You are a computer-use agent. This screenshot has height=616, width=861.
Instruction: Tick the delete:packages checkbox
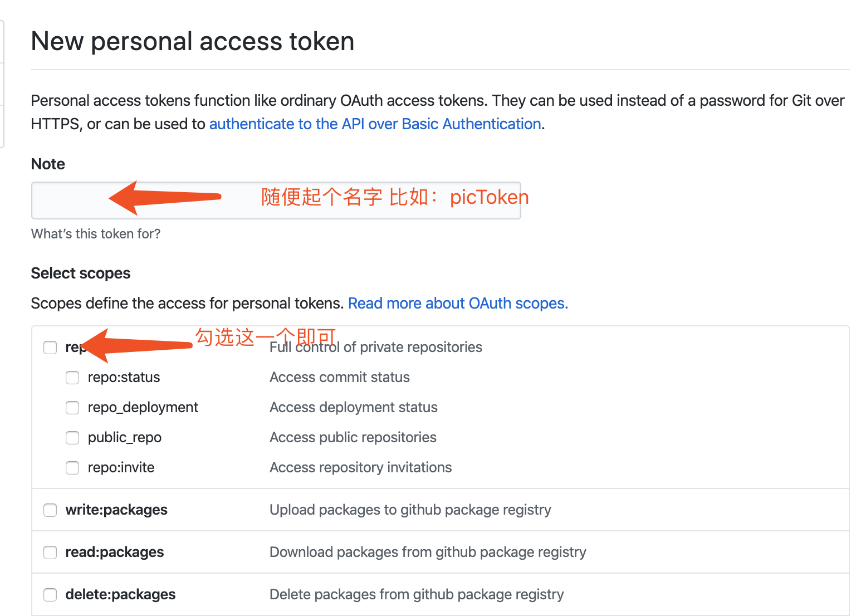pyautogui.click(x=50, y=595)
